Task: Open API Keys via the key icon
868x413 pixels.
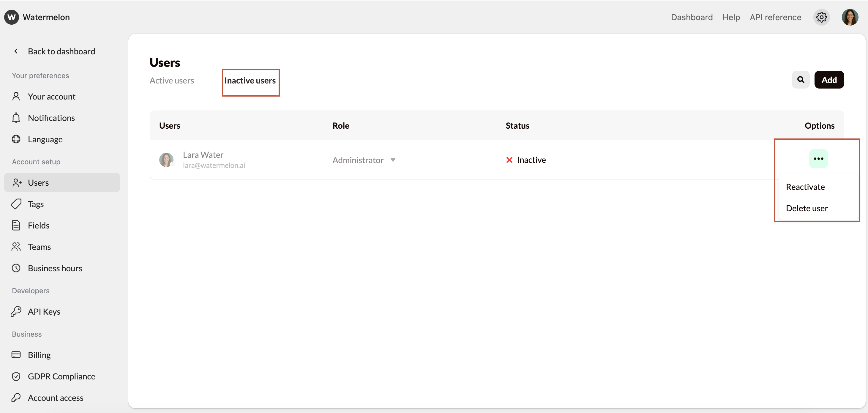Action: [17, 311]
